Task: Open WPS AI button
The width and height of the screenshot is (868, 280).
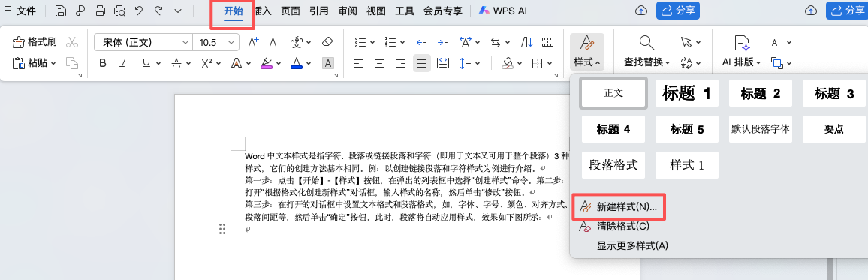Action: [502, 10]
